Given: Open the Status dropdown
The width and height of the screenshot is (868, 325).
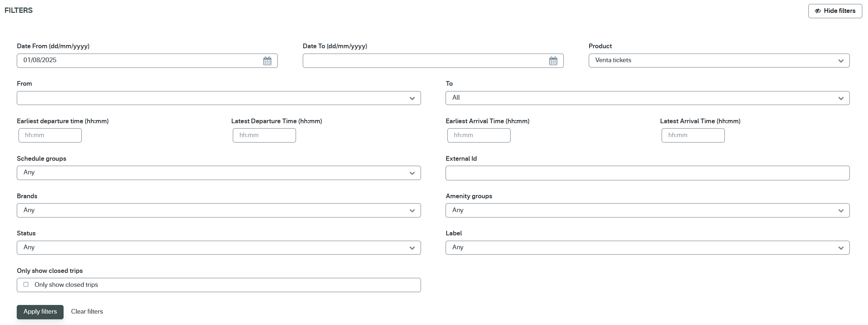Looking at the screenshot, I should [x=219, y=248].
